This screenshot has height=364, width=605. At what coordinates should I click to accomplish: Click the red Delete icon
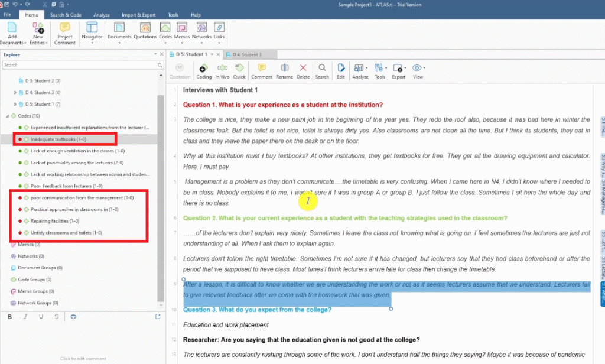pos(303,71)
